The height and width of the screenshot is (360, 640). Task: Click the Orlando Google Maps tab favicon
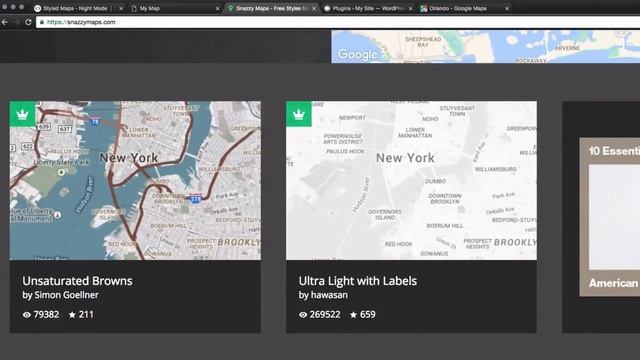click(424, 8)
